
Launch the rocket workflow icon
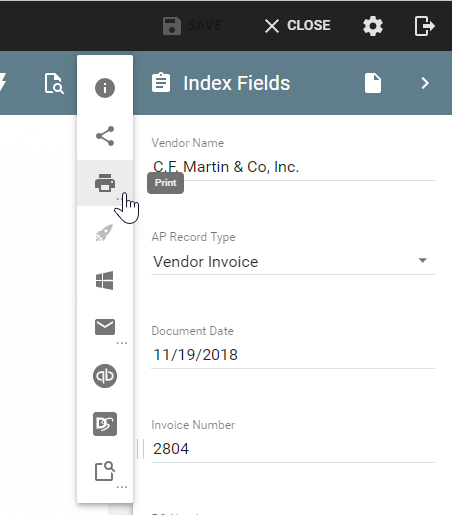click(x=105, y=233)
